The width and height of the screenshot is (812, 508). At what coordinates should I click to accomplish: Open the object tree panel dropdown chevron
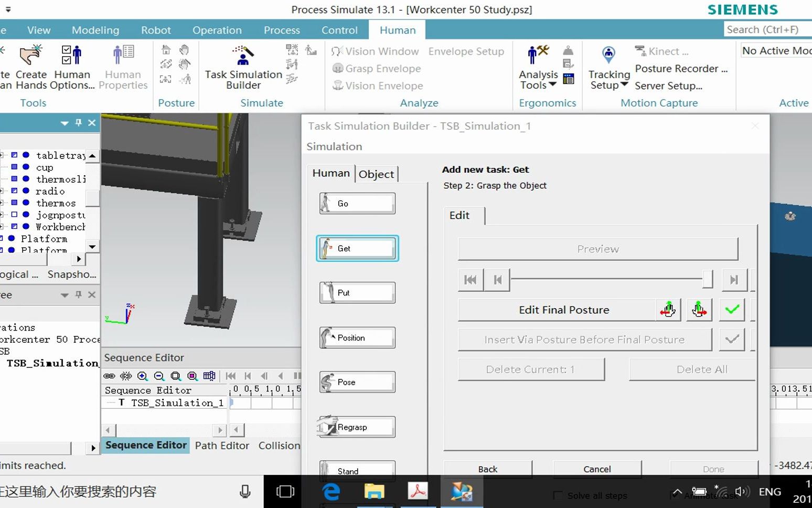click(64, 123)
